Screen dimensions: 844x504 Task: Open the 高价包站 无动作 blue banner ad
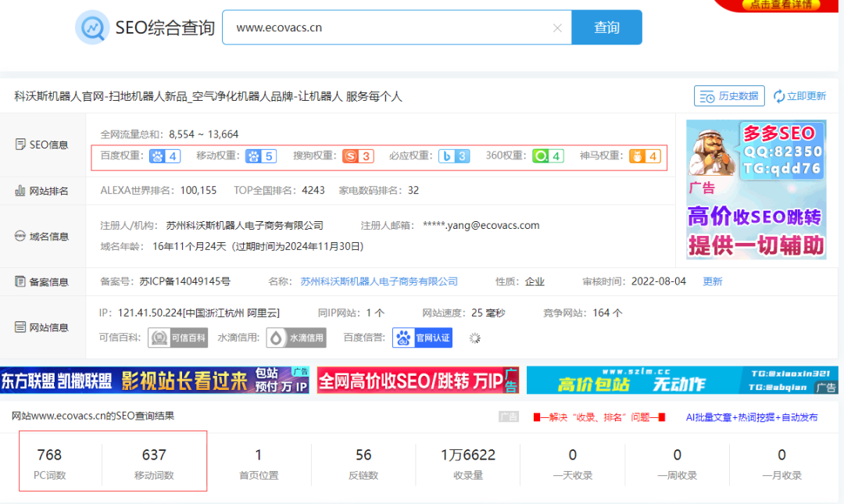click(x=682, y=381)
